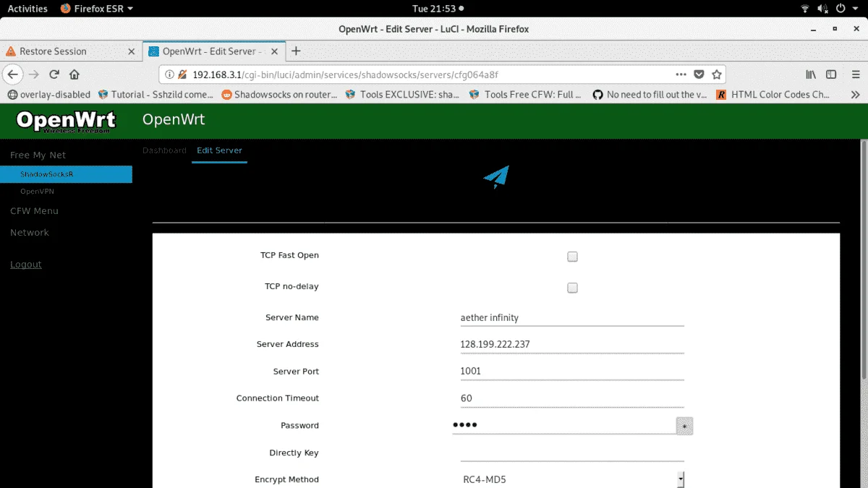This screenshot has height=488, width=868.
Task: Go forward with the forward arrow
Action: 34,74
